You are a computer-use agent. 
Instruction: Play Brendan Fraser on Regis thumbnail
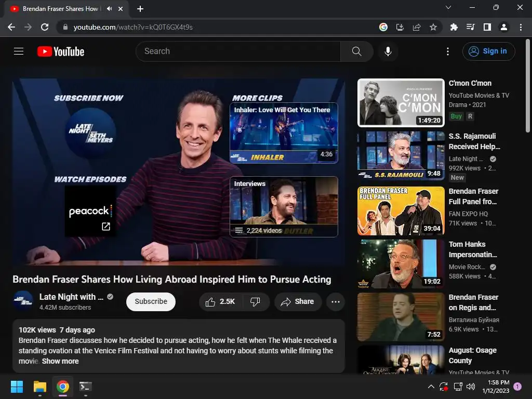(401, 317)
